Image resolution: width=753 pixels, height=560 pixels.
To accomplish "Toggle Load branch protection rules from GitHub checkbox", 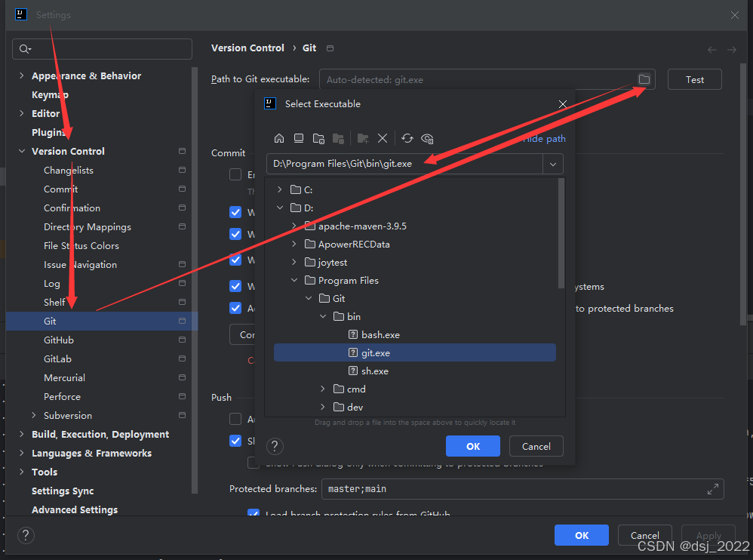I will [254, 513].
